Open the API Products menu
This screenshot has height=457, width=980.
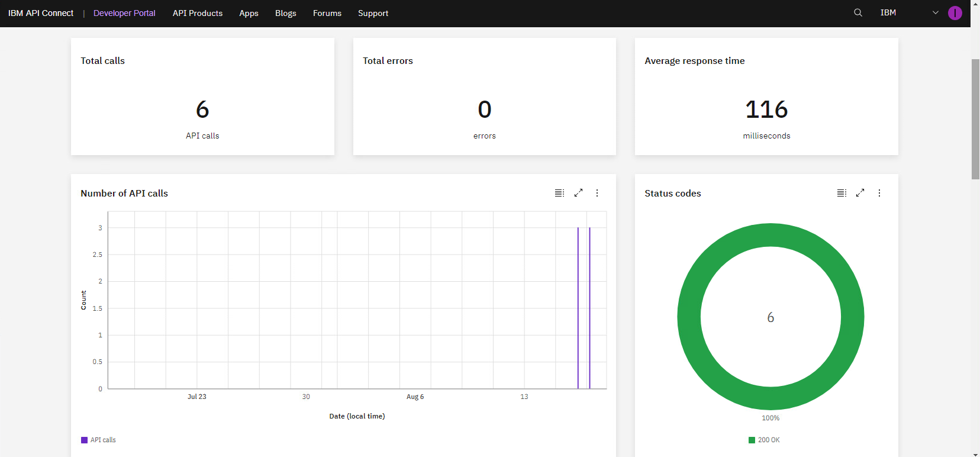click(198, 13)
